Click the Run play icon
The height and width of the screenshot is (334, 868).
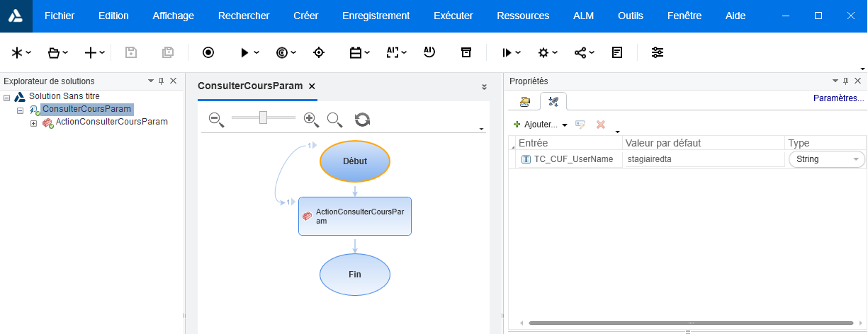pos(244,52)
